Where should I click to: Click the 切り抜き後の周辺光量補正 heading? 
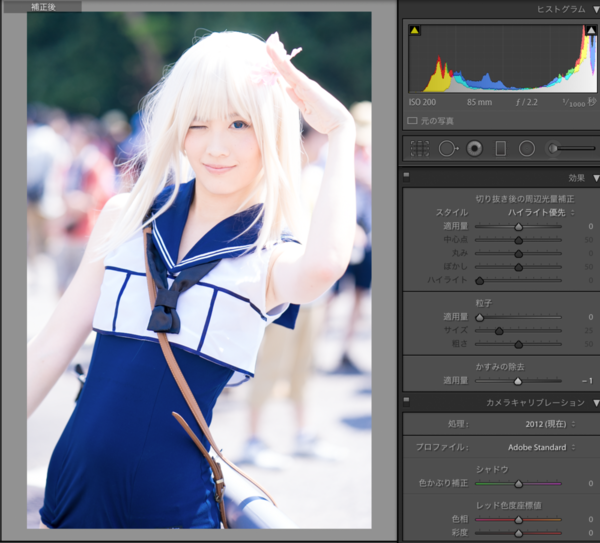[x=525, y=199]
